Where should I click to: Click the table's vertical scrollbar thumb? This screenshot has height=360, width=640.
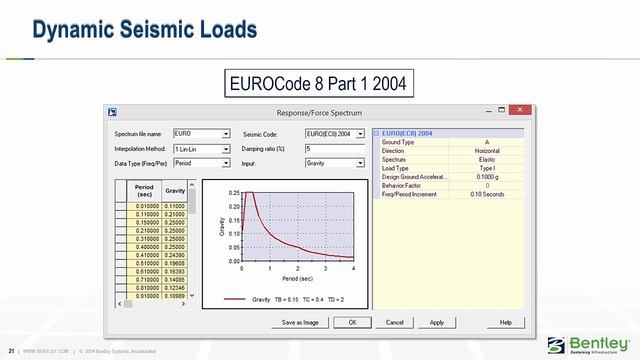[x=192, y=202]
